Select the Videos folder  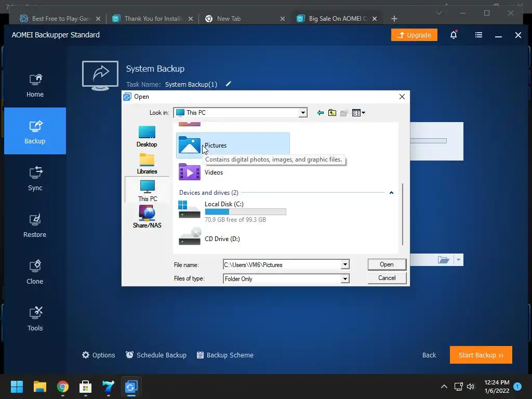pos(201,172)
